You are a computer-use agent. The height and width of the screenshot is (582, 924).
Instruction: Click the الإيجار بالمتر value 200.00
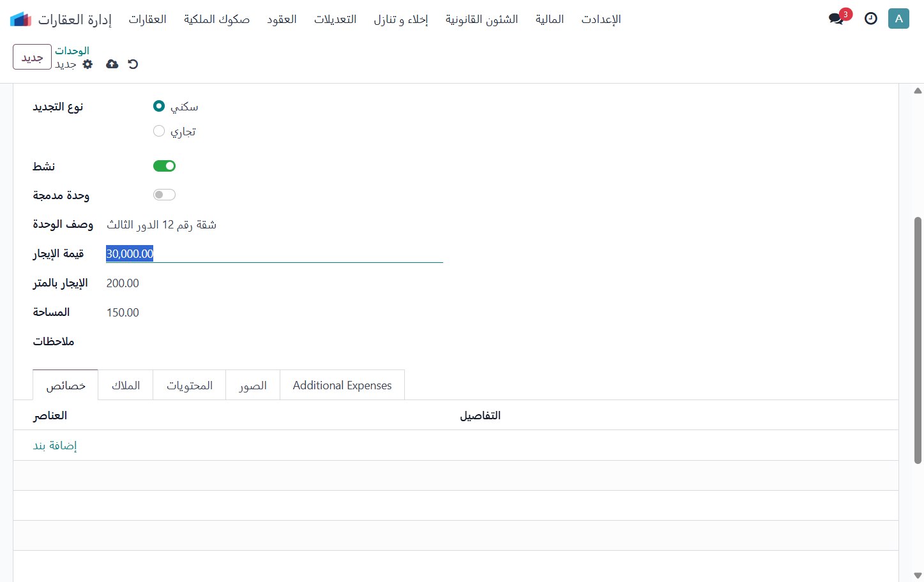[x=123, y=283]
